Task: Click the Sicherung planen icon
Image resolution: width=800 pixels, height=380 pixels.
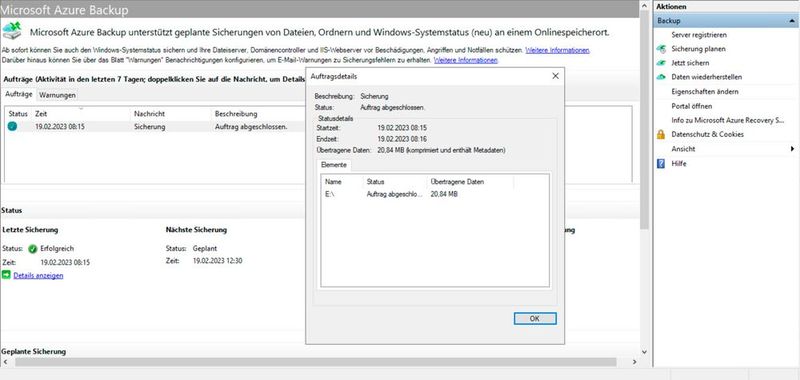Action: [661, 49]
